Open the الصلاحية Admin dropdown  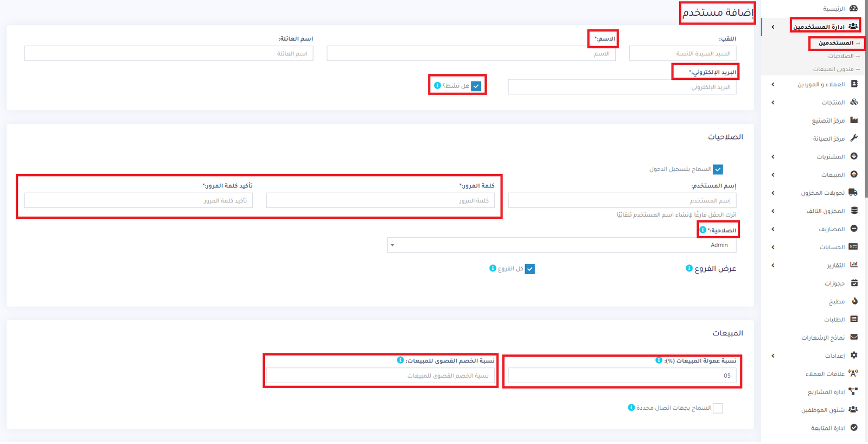coord(561,245)
